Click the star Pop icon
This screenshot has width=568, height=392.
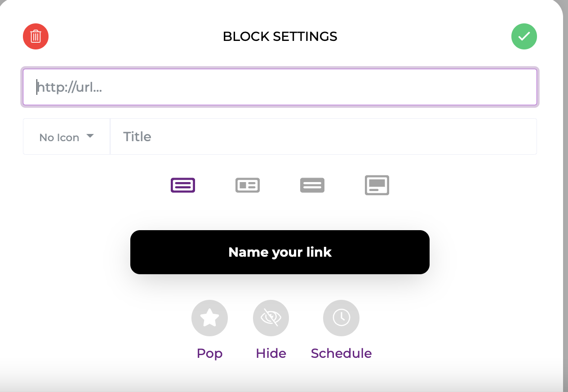pyautogui.click(x=209, y=318)
